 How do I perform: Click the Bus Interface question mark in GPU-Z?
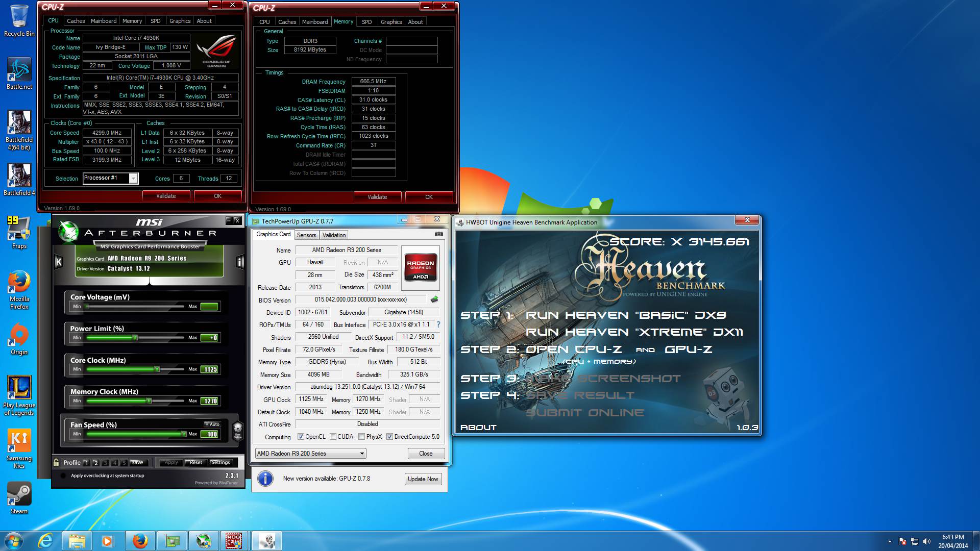(438, 324)
